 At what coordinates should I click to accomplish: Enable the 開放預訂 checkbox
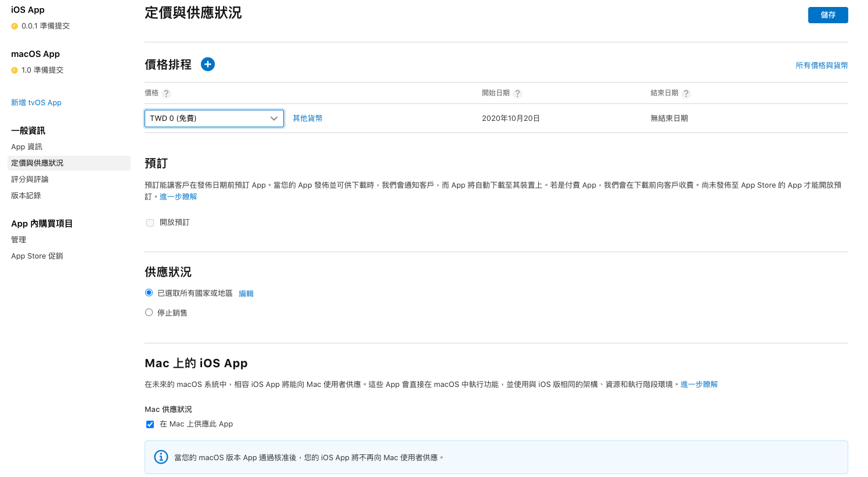[x=150, y=223]
